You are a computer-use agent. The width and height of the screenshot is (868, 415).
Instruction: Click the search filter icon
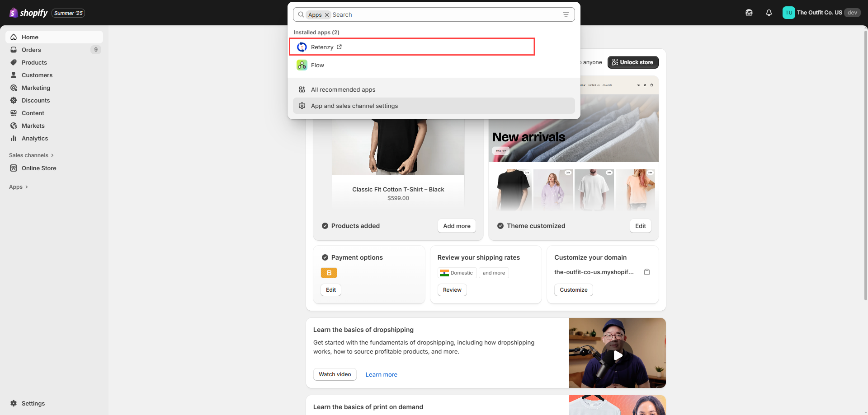(x=566, y=14)
